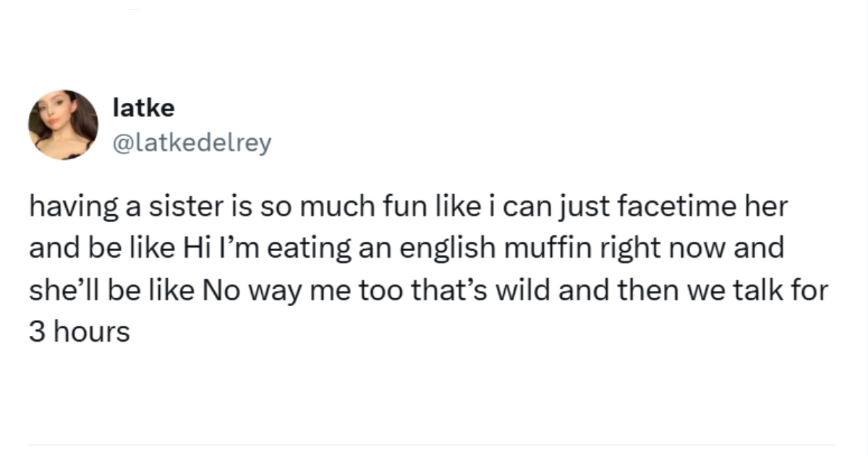Open the @latkedelrey handle link
This screenshot has height=456, width=868.
click(x=192, y=143)
